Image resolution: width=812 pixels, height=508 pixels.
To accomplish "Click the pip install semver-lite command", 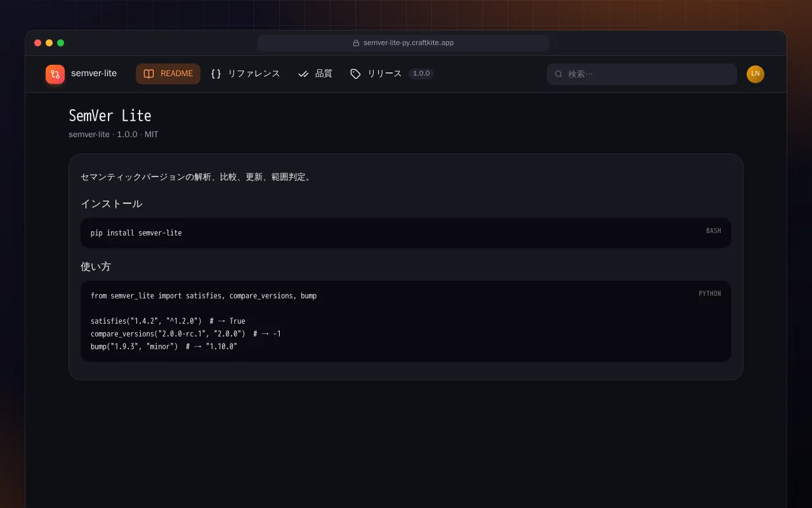I will click(x=136, y=233).
